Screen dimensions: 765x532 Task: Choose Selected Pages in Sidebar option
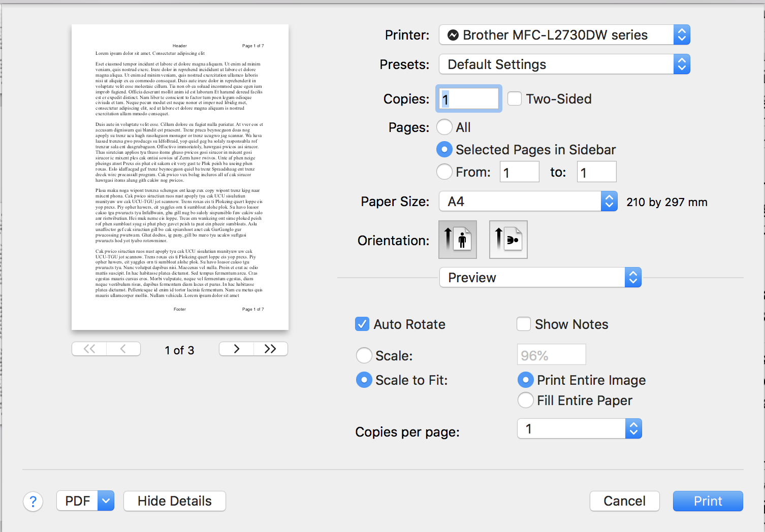444,149
